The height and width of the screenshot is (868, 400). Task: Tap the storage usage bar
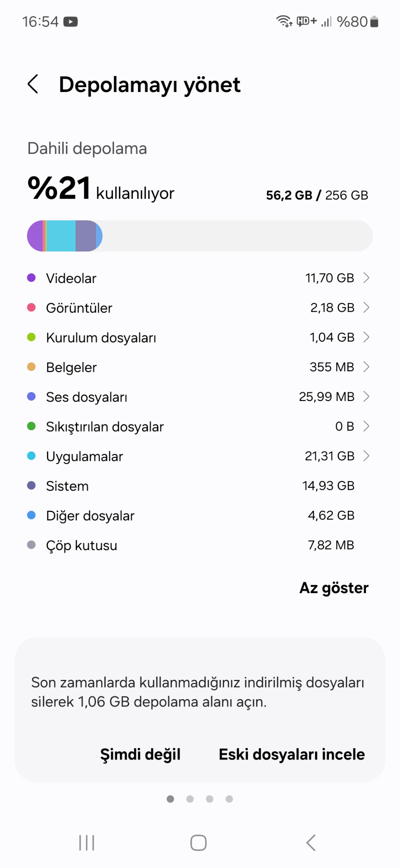coord(200,236)
